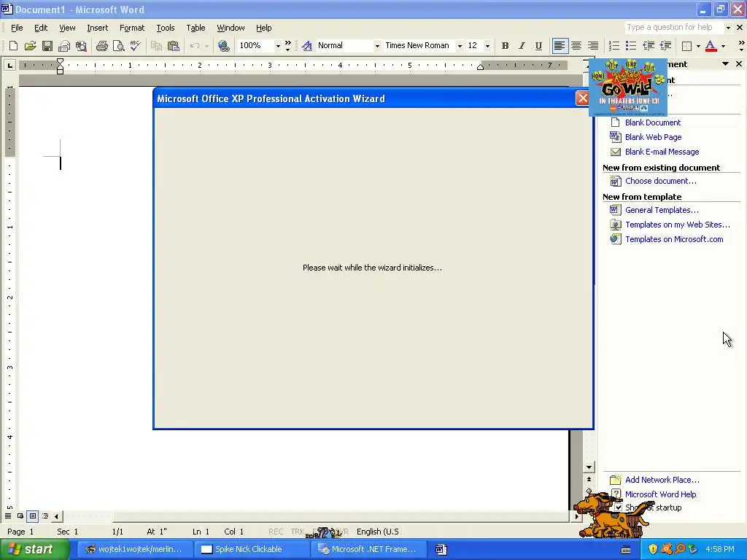
Task: Click the horizontal scrollbar left arrow
Action: click(57, 516)
